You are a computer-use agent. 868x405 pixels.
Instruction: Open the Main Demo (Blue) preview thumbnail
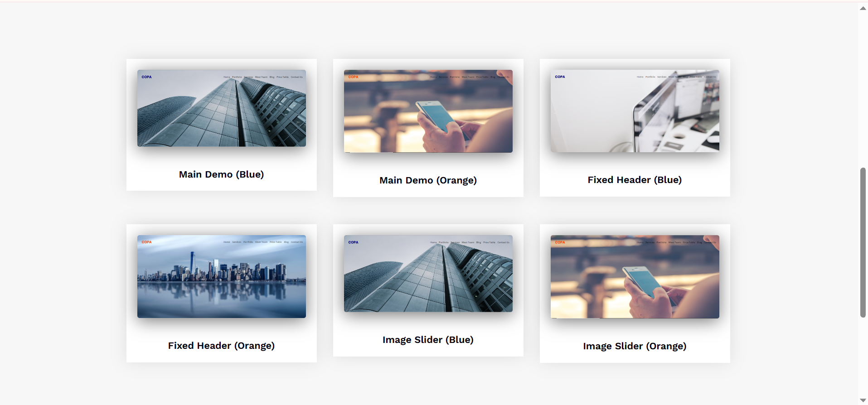click(x=221, y=109)
